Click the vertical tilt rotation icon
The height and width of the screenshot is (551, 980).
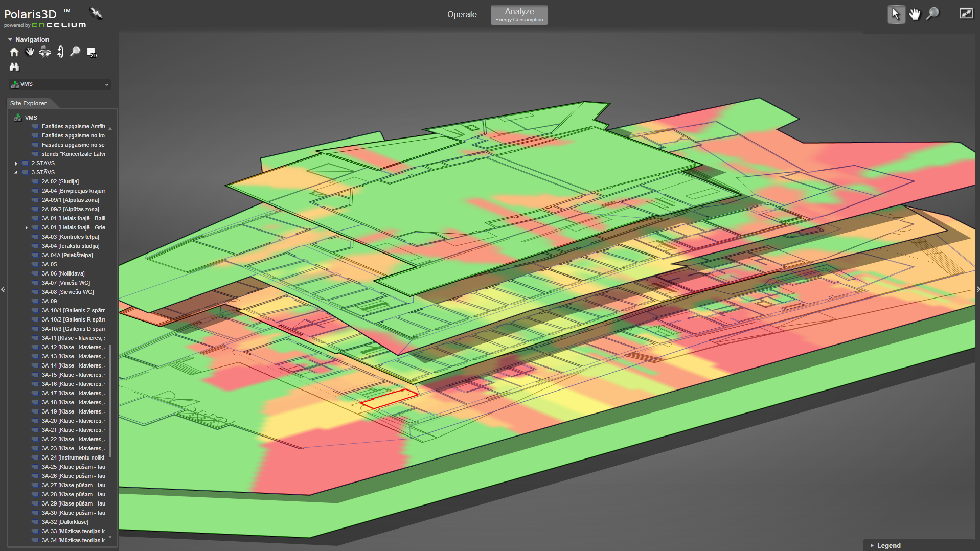60,52
